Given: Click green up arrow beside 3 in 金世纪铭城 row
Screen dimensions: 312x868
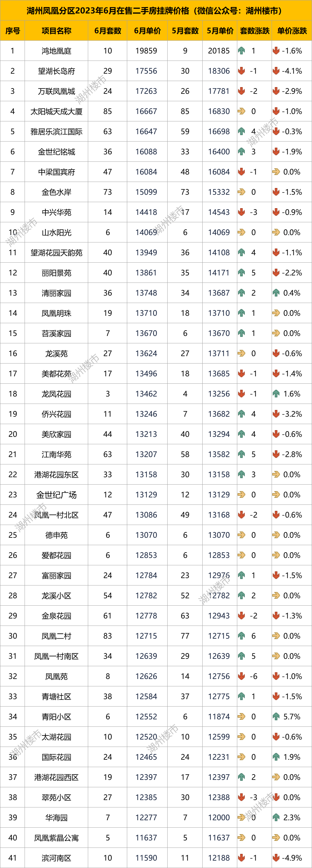Looking at the screenshot, I should pyautogui.click(x=241, y=152).
